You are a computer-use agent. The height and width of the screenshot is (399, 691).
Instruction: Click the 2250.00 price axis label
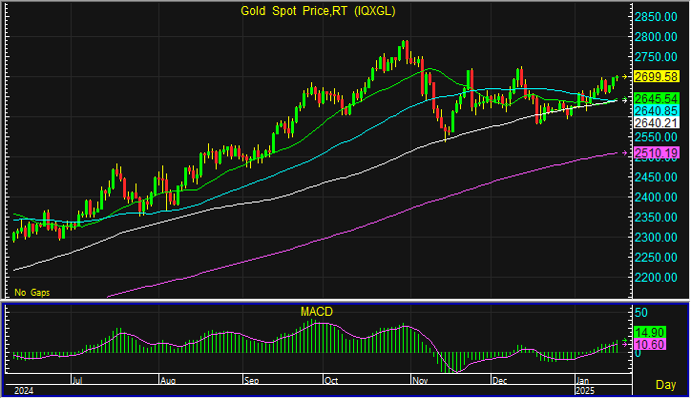[656, 257]
